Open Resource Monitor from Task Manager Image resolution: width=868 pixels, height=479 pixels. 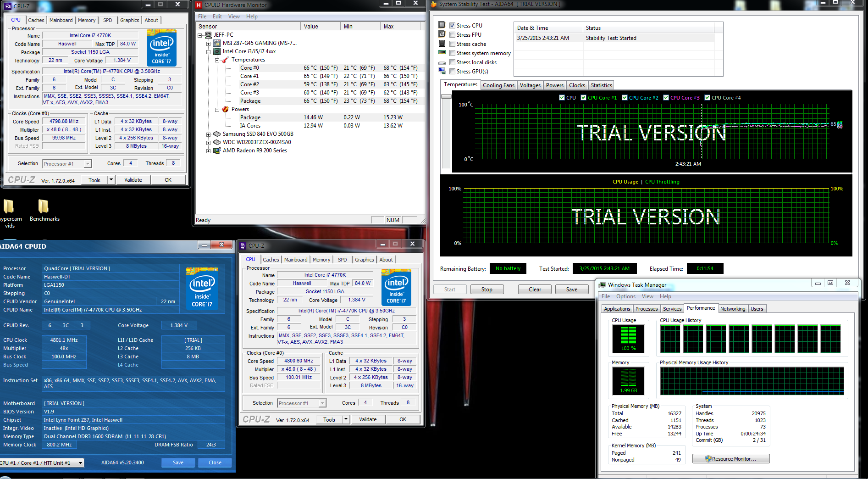point(731,459)
